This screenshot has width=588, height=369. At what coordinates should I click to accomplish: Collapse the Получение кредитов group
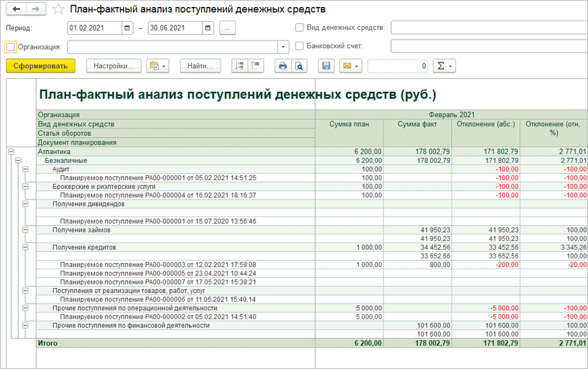25,247
